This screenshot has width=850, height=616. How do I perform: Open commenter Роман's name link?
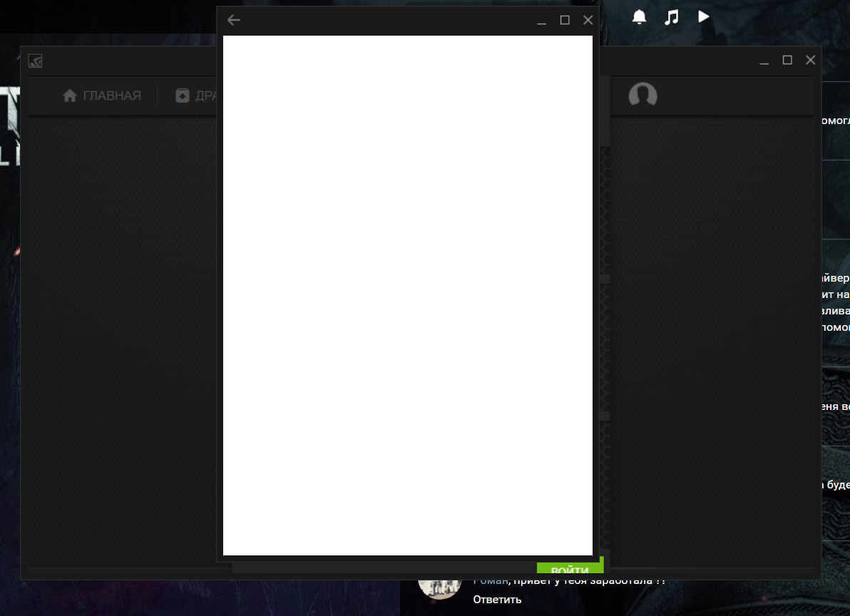click(491, 581)
